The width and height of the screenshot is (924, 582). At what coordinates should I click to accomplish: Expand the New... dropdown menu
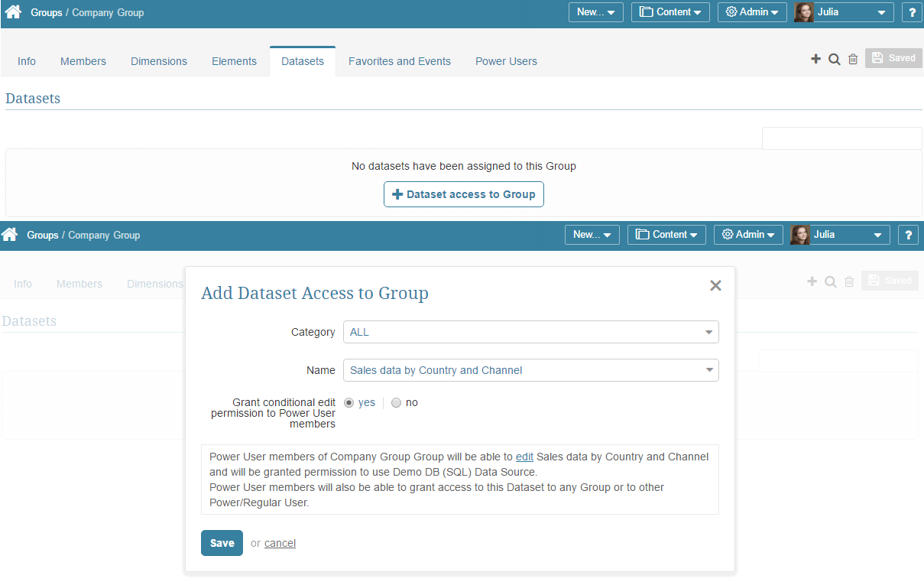[595, 12]
